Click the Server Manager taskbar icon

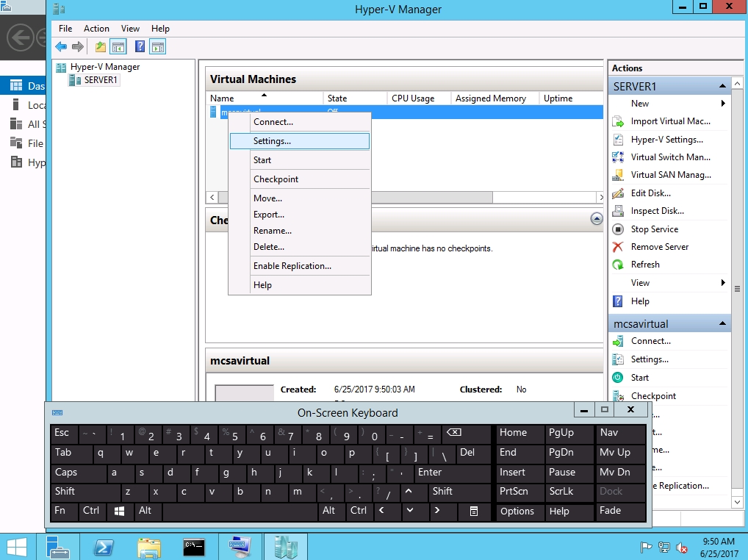coord(58,547)
